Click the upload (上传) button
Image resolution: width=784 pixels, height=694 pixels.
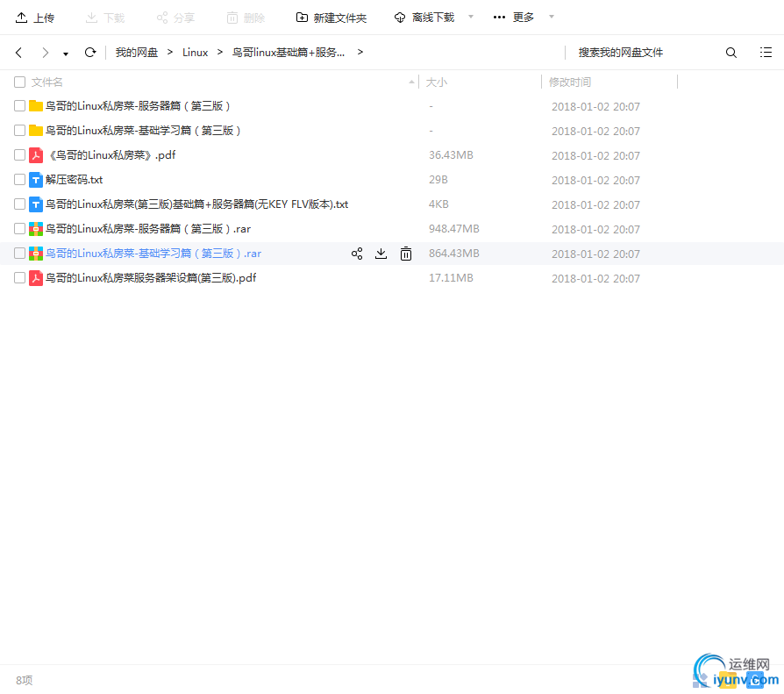(34, 18)
